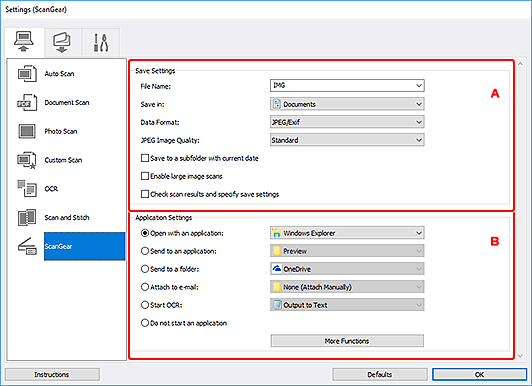Click the Scan and Stitch icon
532x386 pixels.
click(x=27, y=217)
